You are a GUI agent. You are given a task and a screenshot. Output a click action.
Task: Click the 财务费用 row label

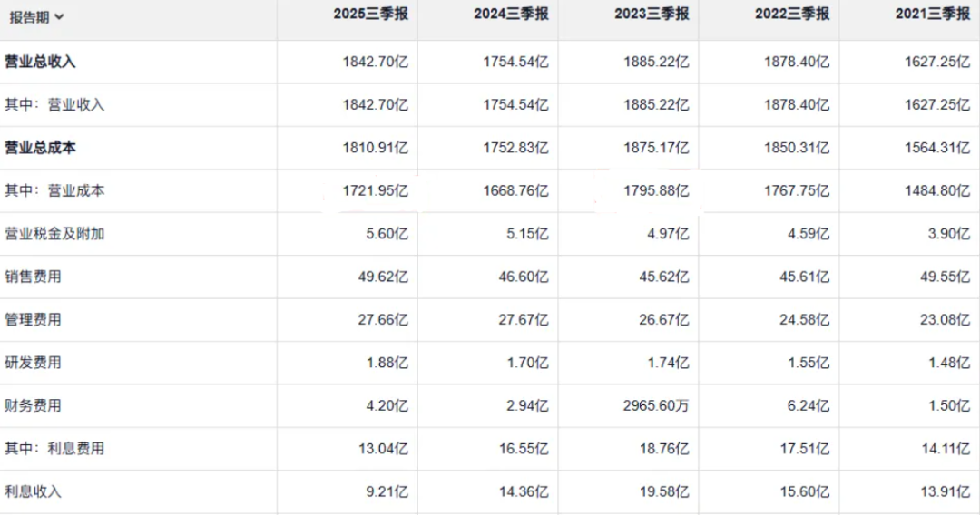coord(33,405)
